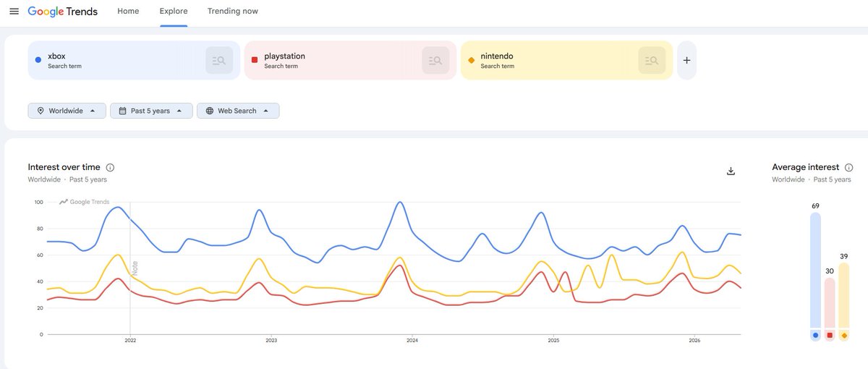The image size is (868, 369).
Task: Click the calendar icon in time filter
Action: click(x=122, y=111)
